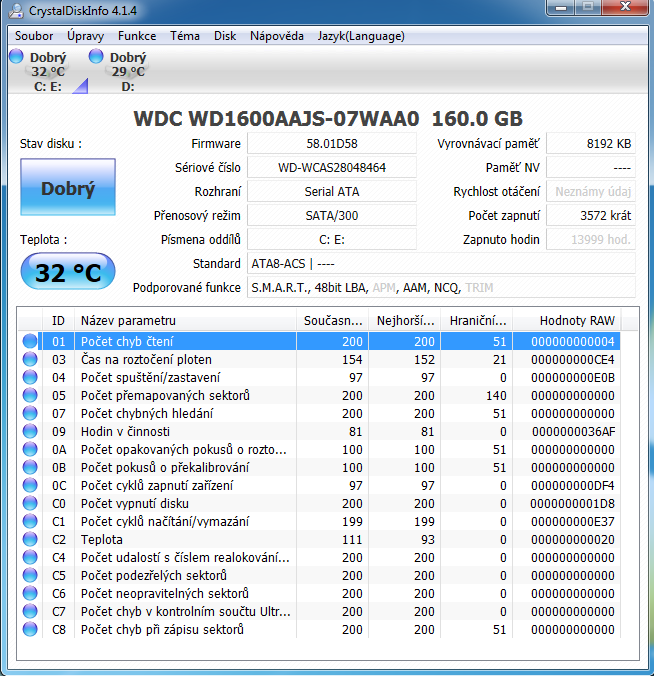Select row Počet vypnutí disku
This screenshot has height=676, width=654.
[319, 503]
